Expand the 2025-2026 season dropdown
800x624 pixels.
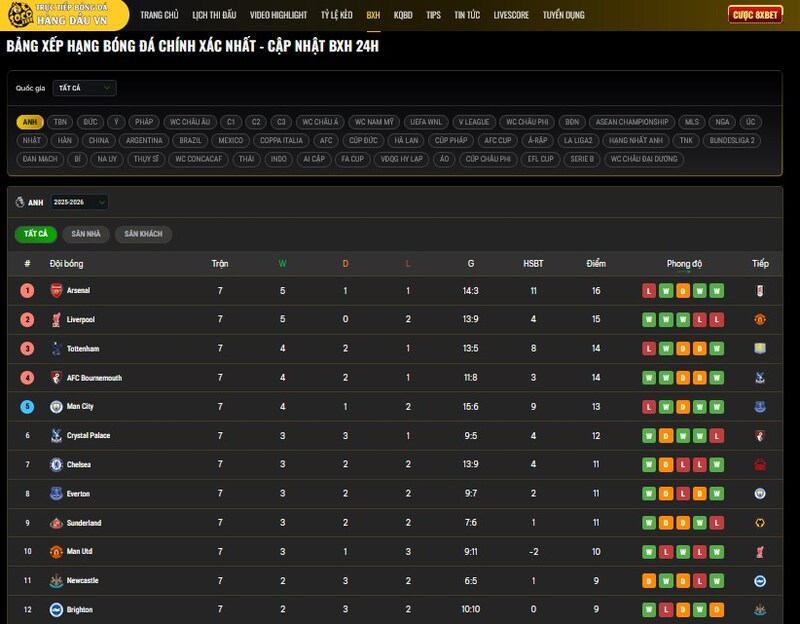(x=78, y=202)
